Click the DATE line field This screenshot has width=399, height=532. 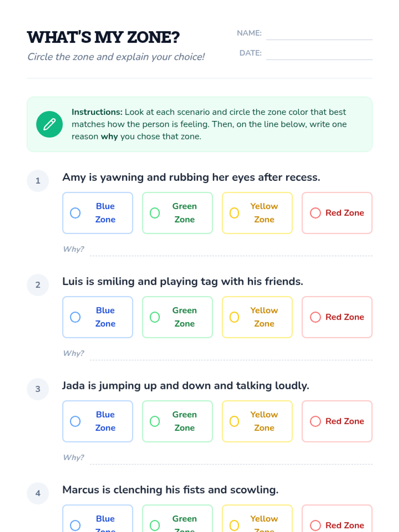(x=319, y=54)
